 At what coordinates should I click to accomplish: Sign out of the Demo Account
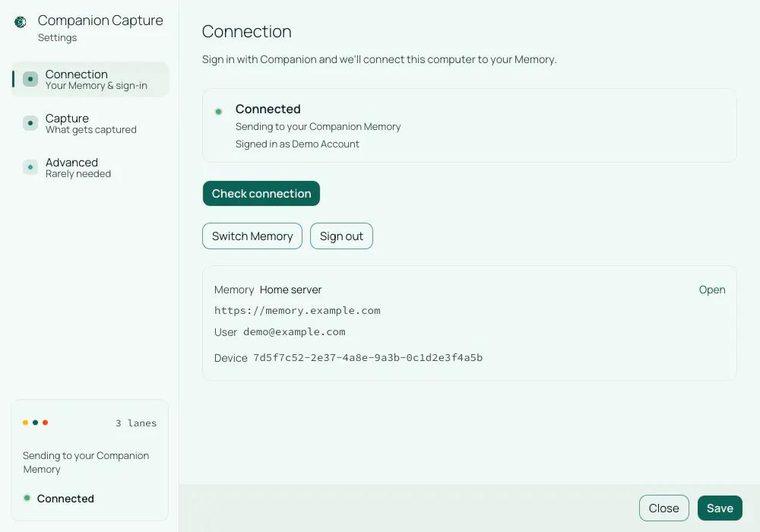tap(341, 236)
